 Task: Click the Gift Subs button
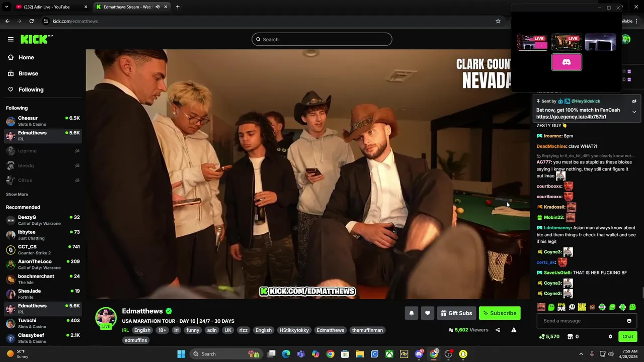pos(456,313)
